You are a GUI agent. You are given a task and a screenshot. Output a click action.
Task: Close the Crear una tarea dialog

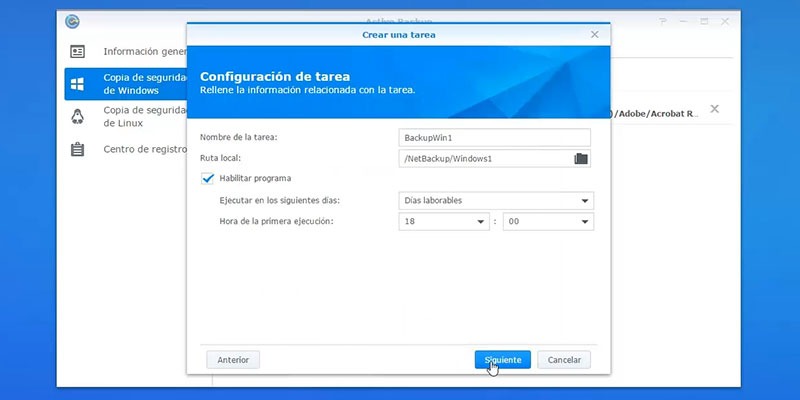click(x=594, y=35)
